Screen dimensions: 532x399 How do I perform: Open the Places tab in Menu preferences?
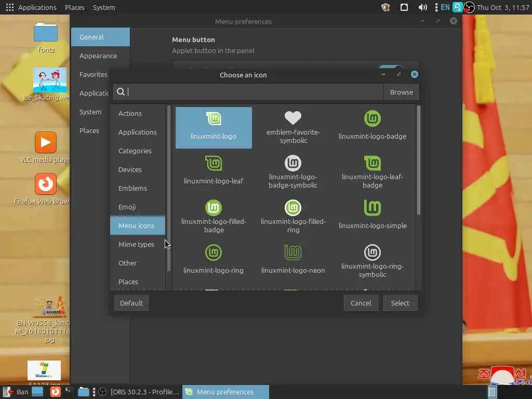click(90, 130)
